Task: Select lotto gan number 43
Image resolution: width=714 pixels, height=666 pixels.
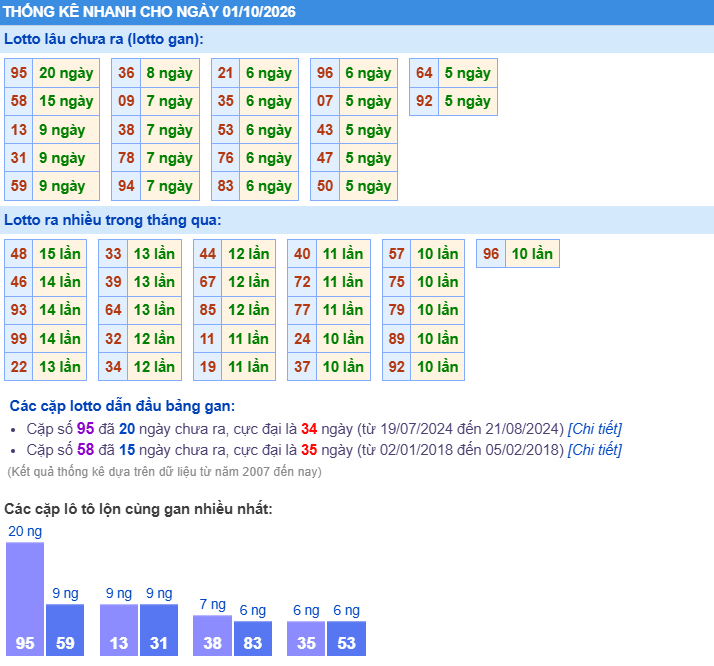Action: 325,130
